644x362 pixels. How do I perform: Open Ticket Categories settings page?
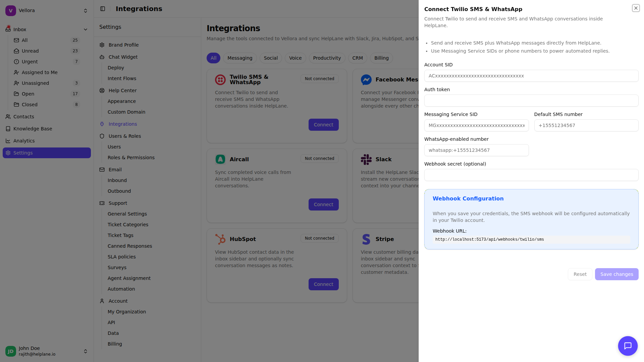(x=128, y=225)
